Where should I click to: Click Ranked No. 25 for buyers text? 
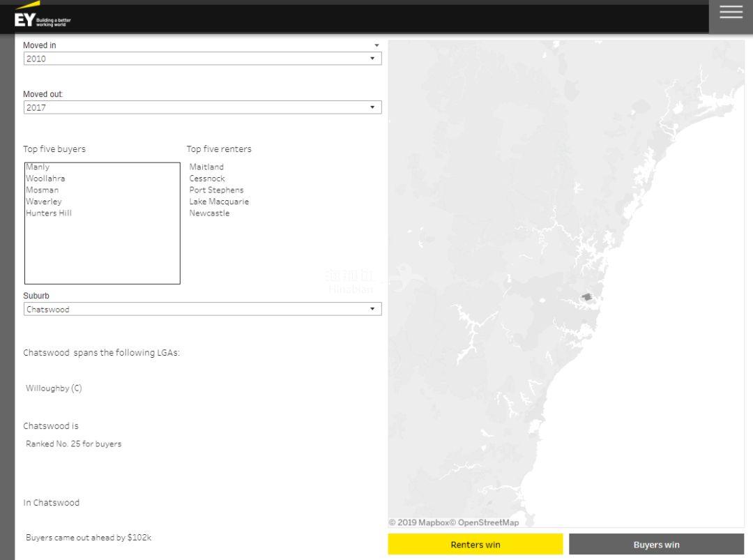pos(73,444)
